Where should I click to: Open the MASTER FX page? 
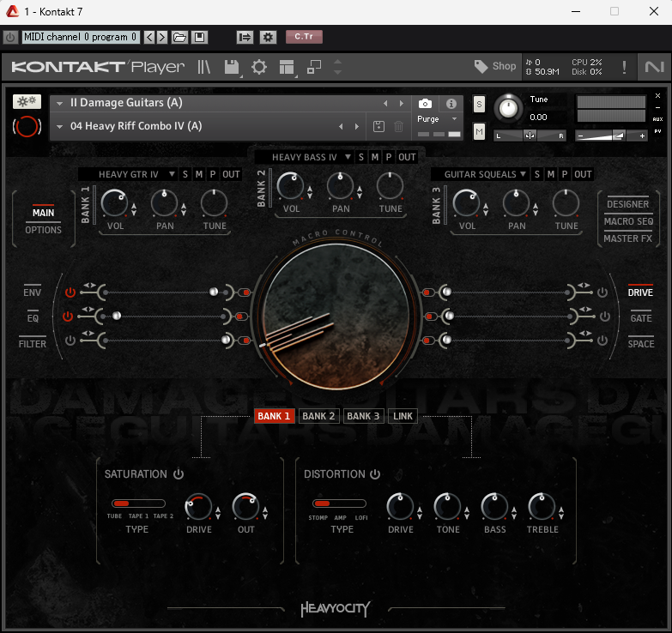628,238
